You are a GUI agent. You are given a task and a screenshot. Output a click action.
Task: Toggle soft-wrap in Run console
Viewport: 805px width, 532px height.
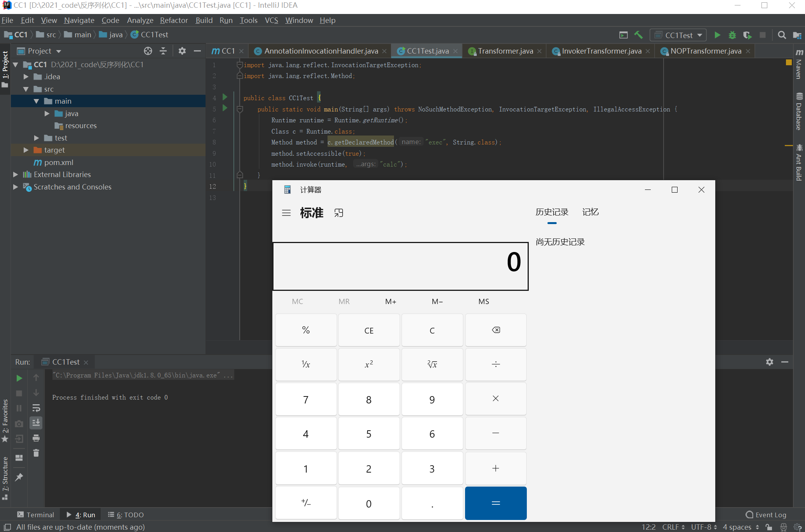[x=36, y=408]
